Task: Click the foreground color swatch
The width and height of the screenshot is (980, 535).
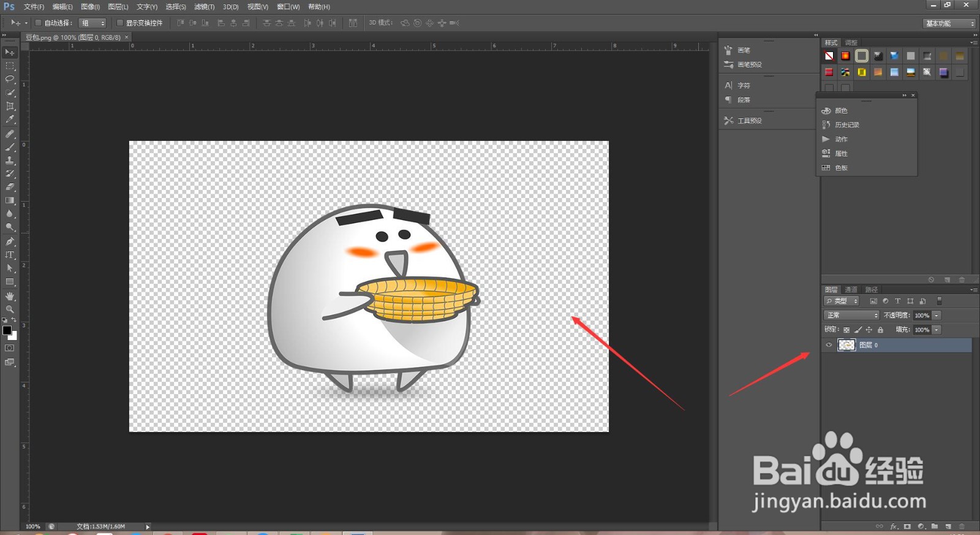Action: tap(7, 330)
